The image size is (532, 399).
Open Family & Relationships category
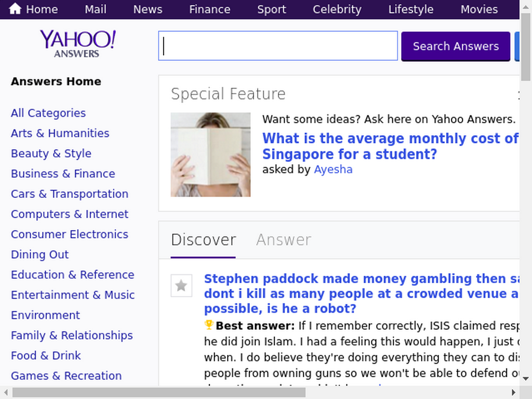72,335
